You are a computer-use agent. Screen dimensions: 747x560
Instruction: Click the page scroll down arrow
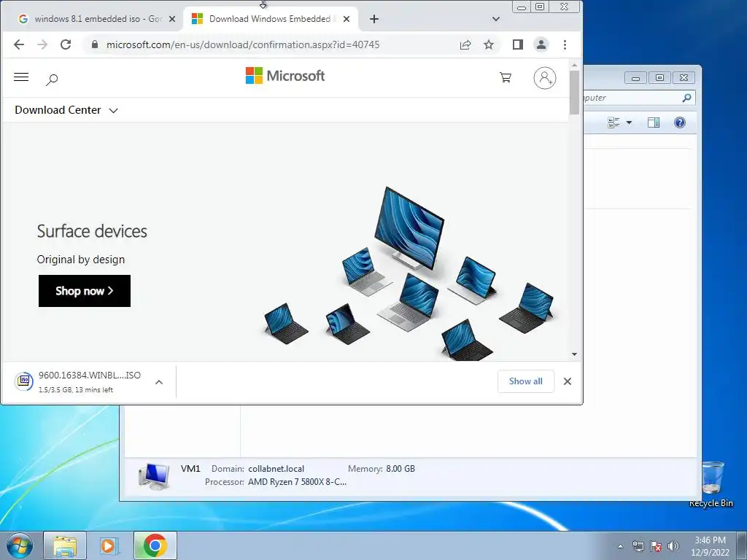(574, 354)
